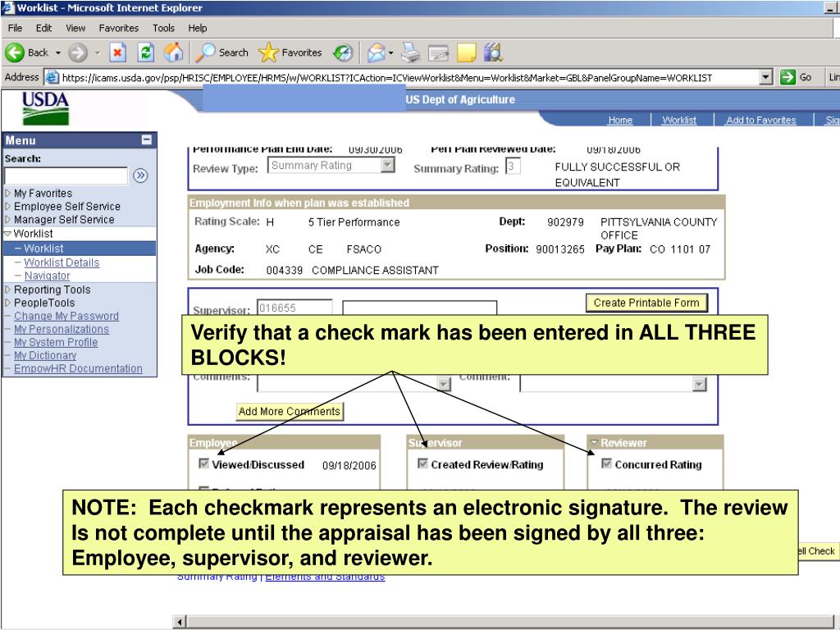Open the File menu
This screenshot has width=840, height=630.
[15, 28]
